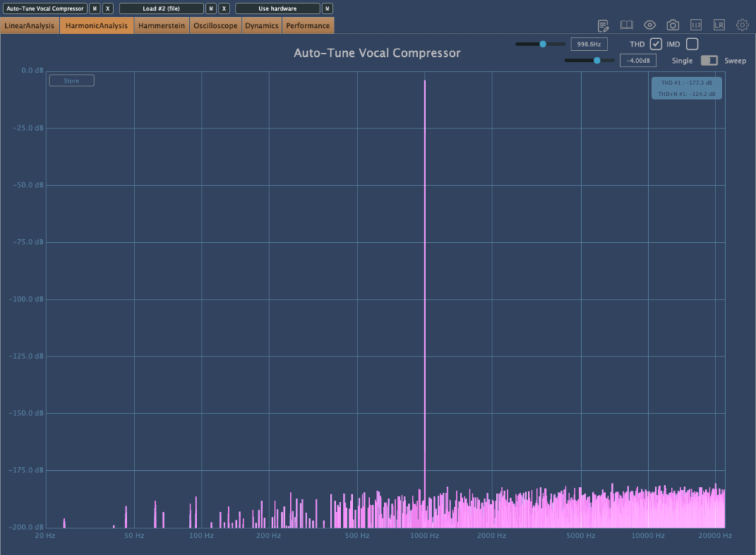Screen dimensions: 756x555
Task: Click the 2000 Hz axis label
Action: [492, 536]
